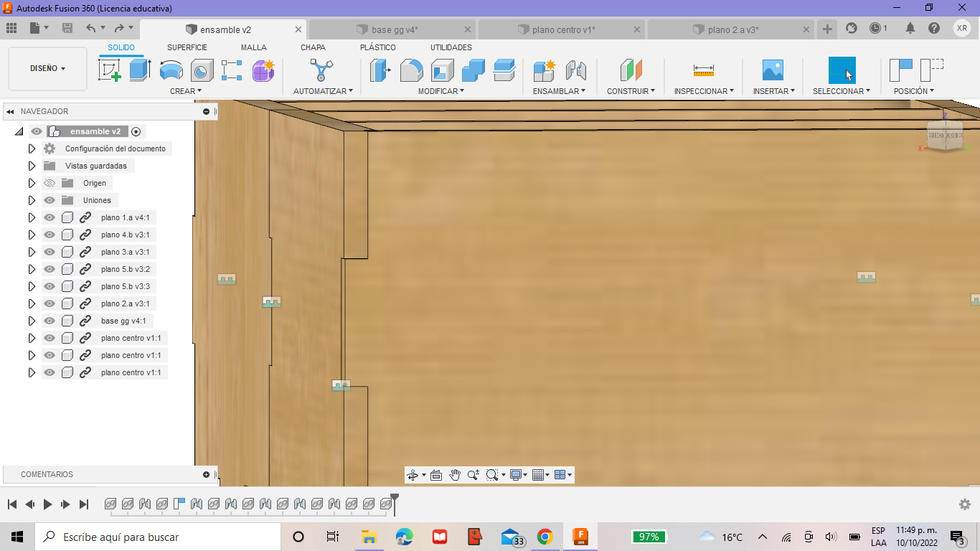Screen dimensions: 980x551
Task: Add a new design tab
Action: pyautogui.click(x=827, y=29)
